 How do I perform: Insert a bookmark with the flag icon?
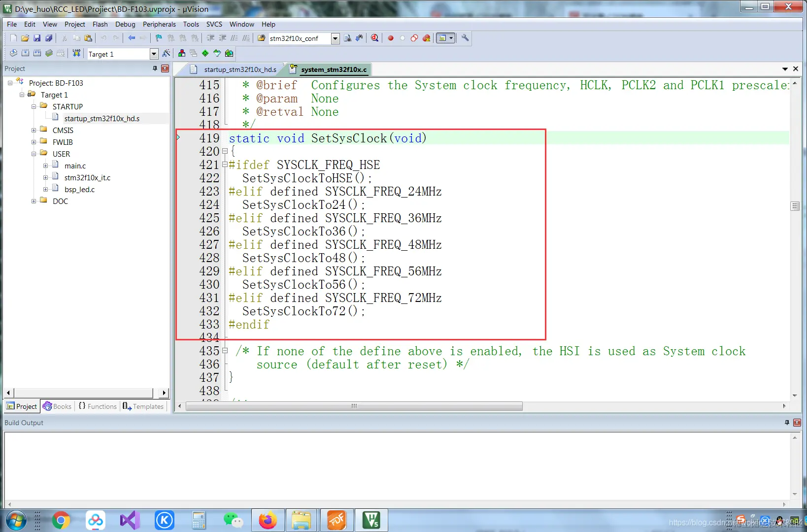pyautogui.click(x=159, y=38)
